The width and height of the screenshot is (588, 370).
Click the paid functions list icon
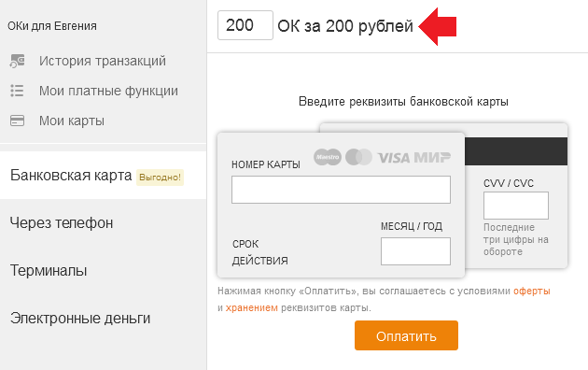click(17, 91)
